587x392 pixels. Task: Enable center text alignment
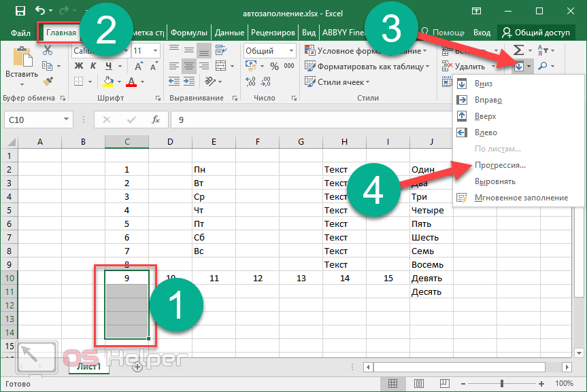coord(189,66)
